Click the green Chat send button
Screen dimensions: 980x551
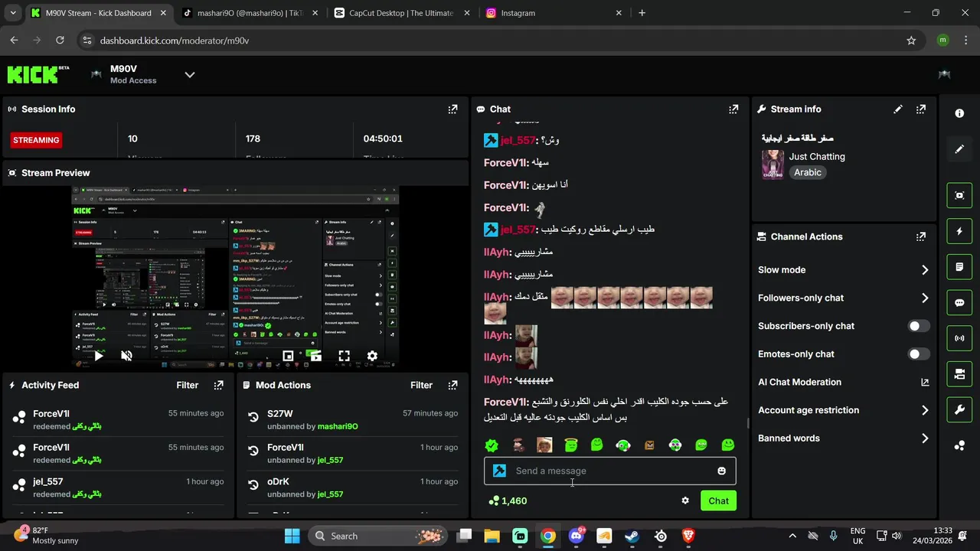pos(718,500)
